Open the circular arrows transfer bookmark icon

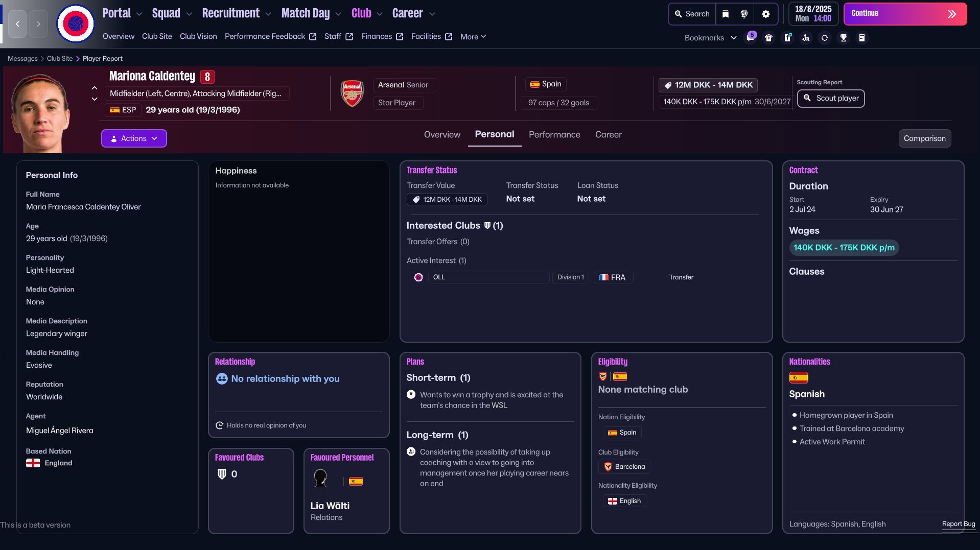point(825,38)
